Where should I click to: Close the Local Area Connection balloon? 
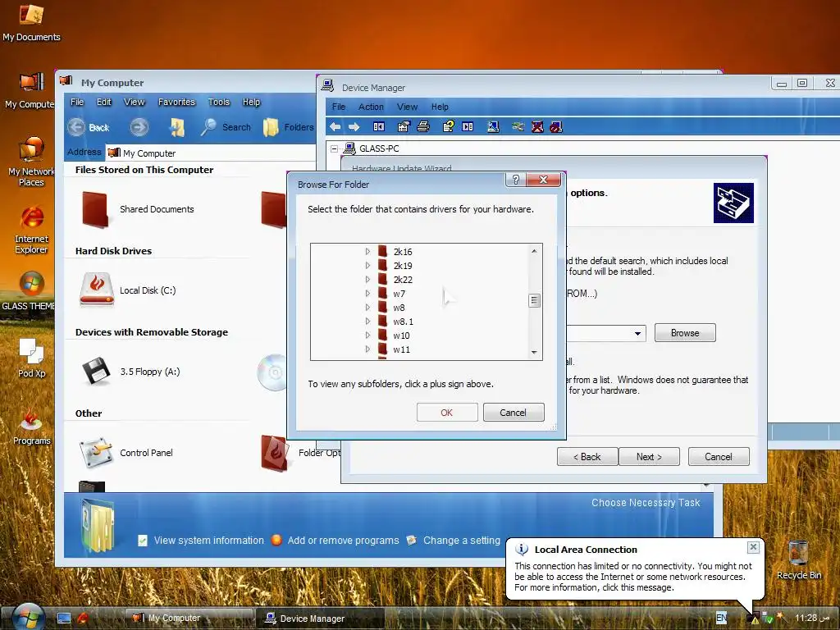[753, 547]
